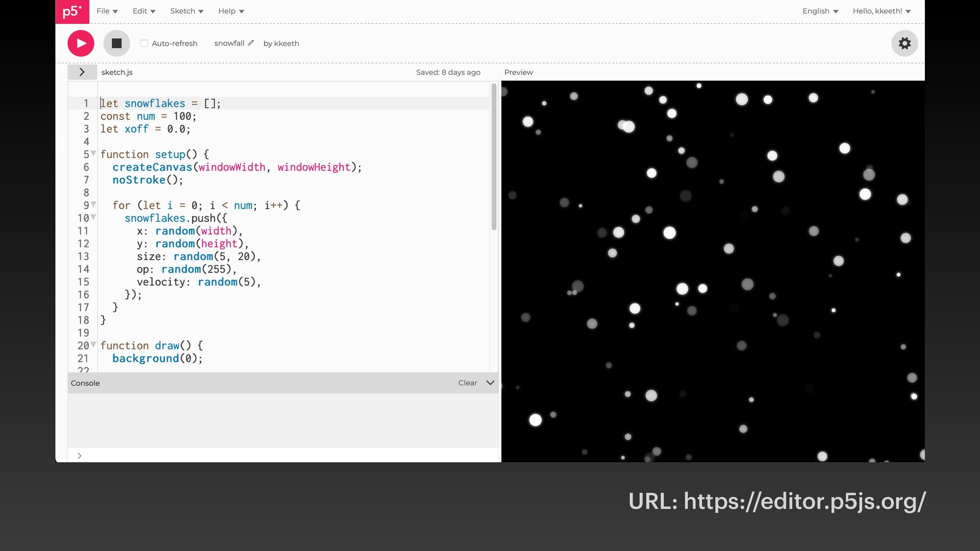Viewport: 980px width, 551px height.
Task: Click the createCanvas line of code
Action: 237,167
